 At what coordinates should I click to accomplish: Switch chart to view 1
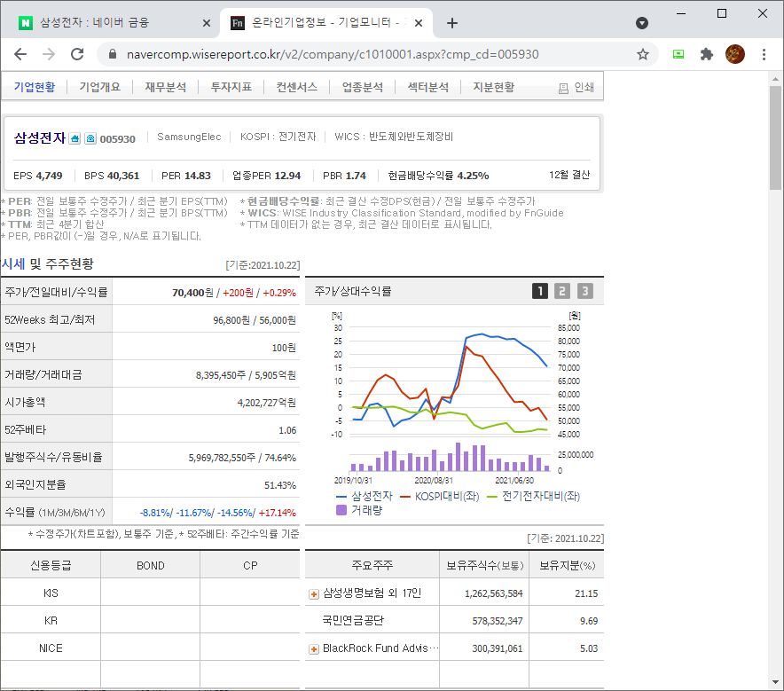pos(540,291)
